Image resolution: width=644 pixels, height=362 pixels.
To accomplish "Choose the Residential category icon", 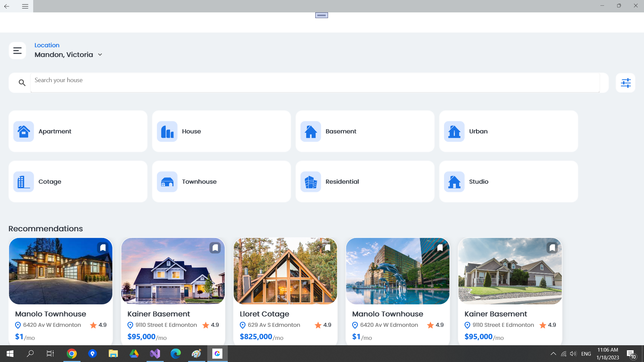I will point(311,182).
